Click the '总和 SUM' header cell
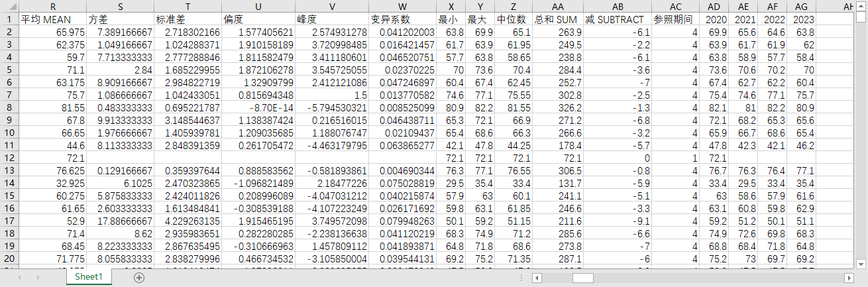868x287 pixels. pyautogui.click(x=557, y=19)
